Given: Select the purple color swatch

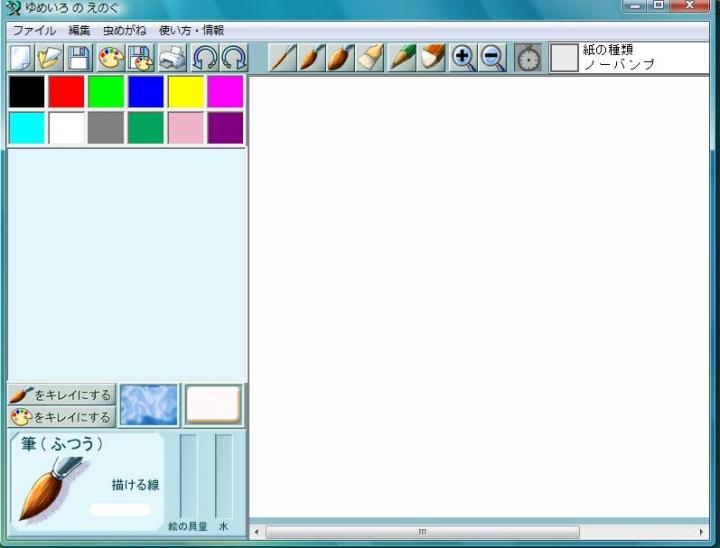Looking at the screenshot, I should pos(225,128).
